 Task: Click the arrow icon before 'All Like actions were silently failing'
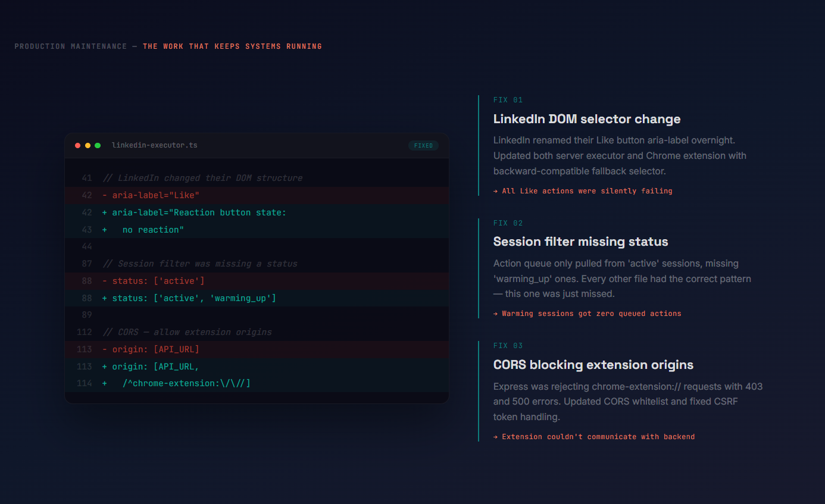pos(496,190)
